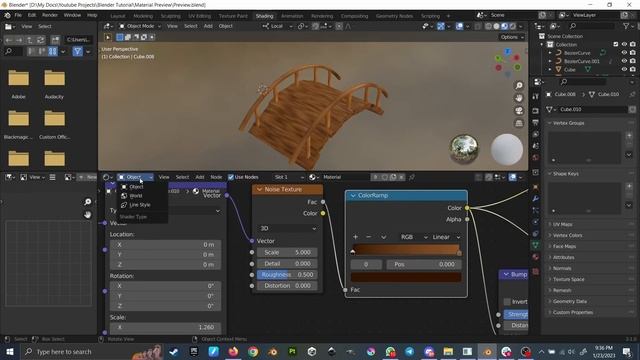Select Line Style in shader type menu
This screenshot has height=360, width=640.
140,205
